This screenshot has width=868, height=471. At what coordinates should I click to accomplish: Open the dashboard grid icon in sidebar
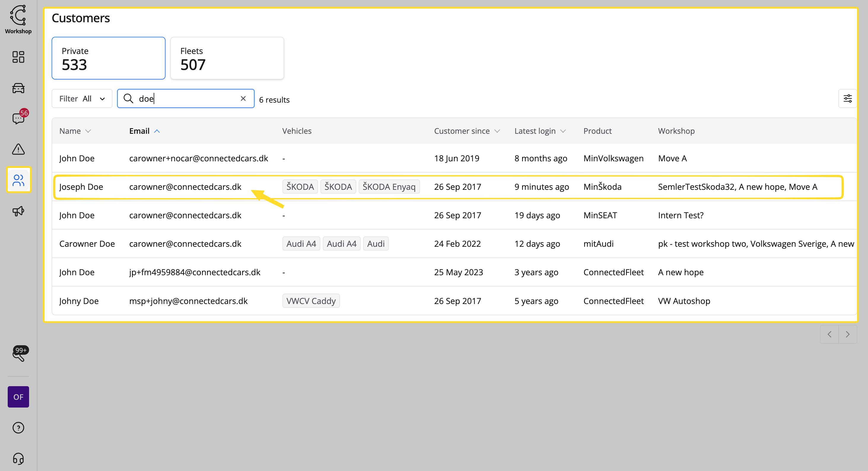coord(18,57)
